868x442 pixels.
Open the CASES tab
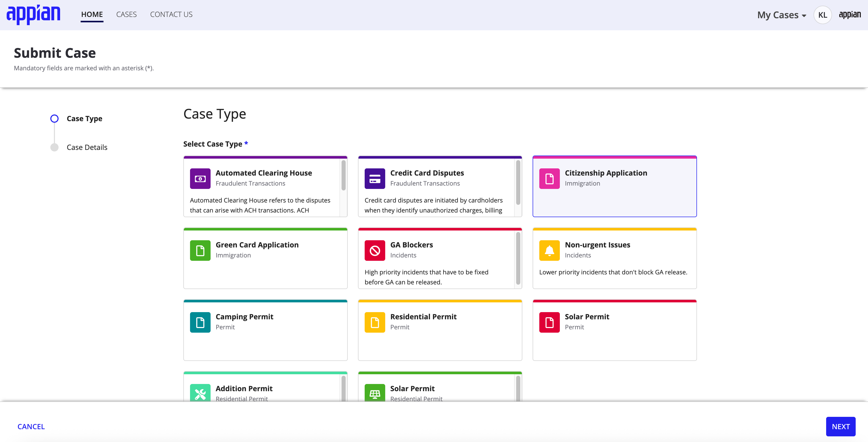tap(126, 14)
